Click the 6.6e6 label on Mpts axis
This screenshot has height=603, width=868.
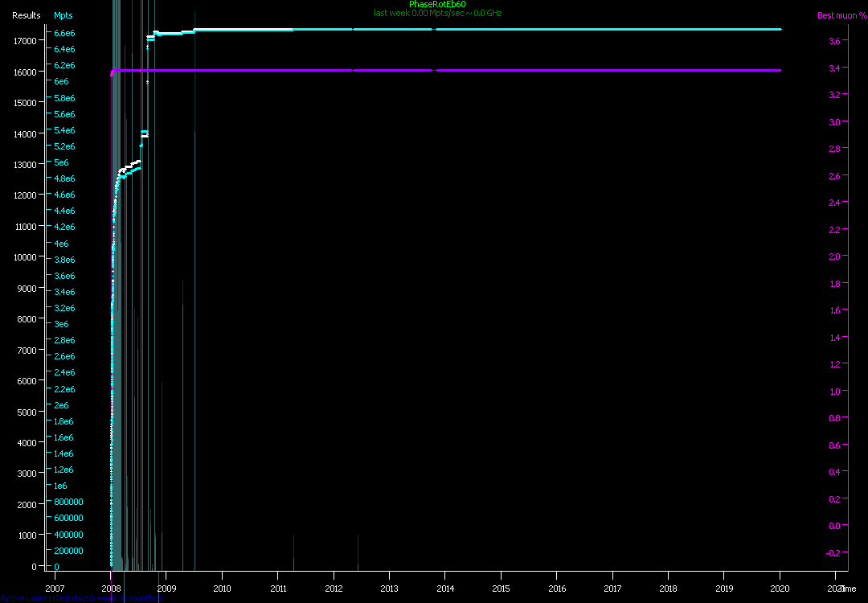64,33
